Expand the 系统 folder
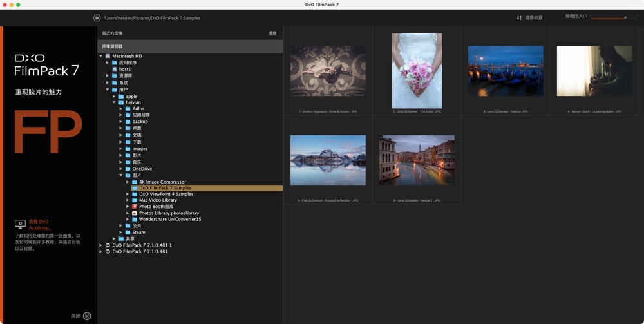This screenshot has width=644, height=324. click(108, 83)
